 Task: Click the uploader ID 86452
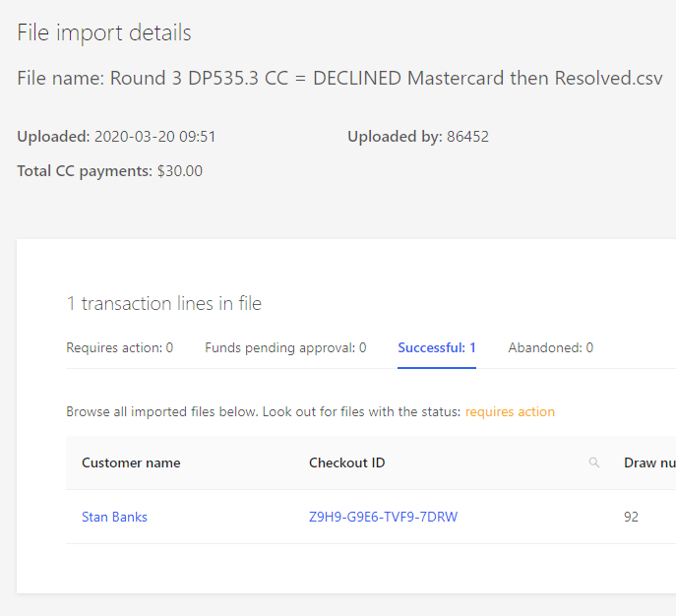[467, 137]
